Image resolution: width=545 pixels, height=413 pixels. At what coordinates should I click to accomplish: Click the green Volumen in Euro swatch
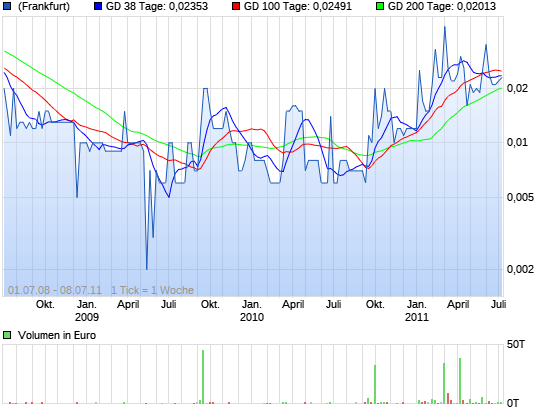pos(7,335)
